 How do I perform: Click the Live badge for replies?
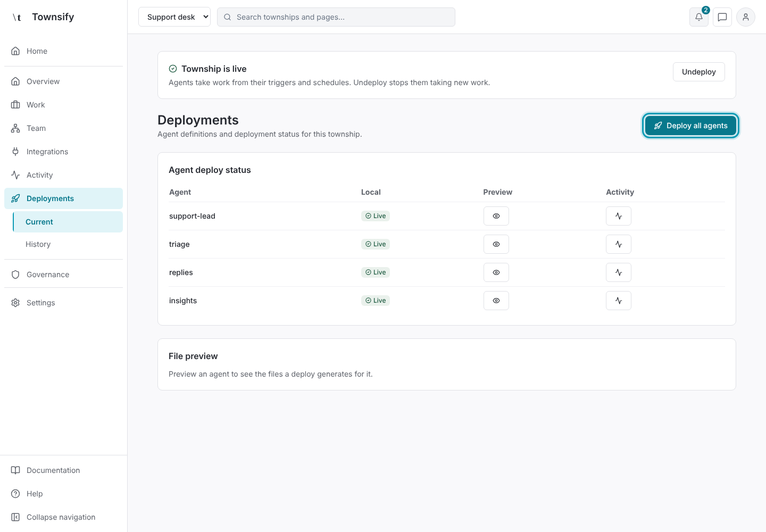(x=376, y=272)
